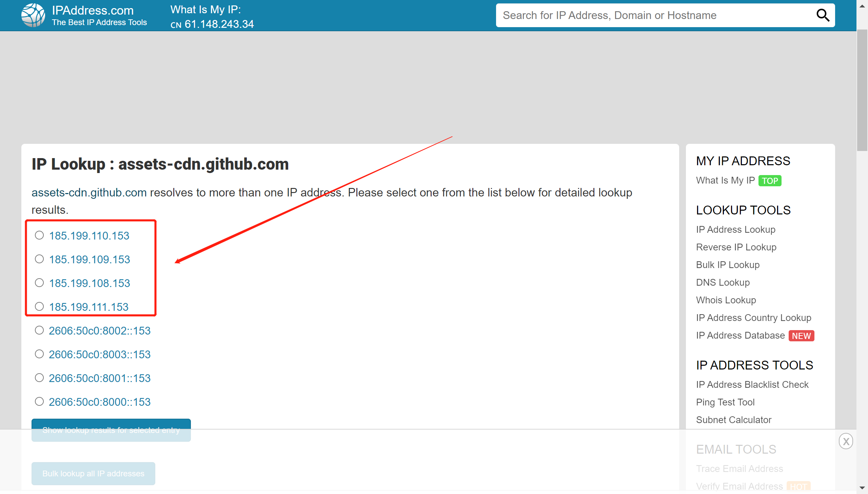Select radio button for 2606:50c0:8002::153

pos(39,330)
